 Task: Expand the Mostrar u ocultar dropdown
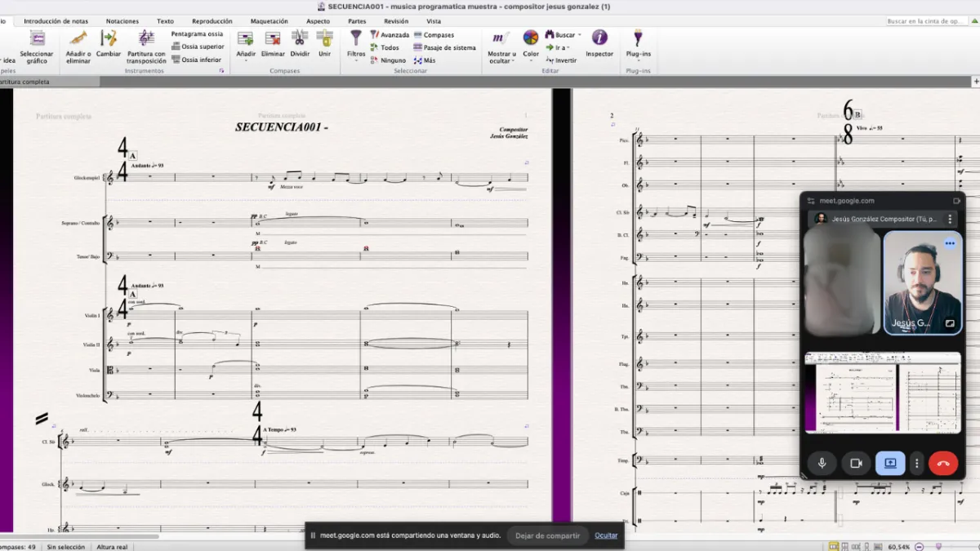pyautogui.click(x=501, y=57)
